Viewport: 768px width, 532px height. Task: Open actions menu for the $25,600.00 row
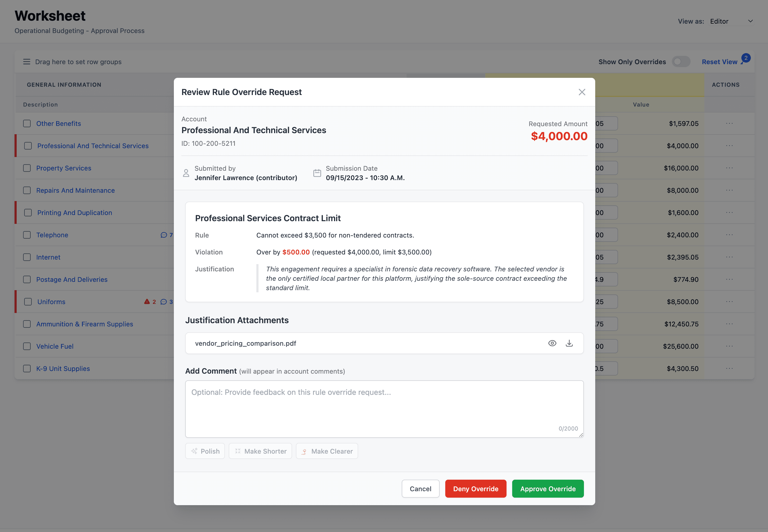click(730, 346)
